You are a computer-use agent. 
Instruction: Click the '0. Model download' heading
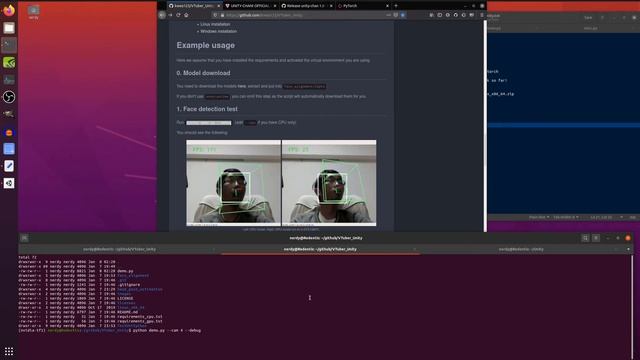click(203, 73)
